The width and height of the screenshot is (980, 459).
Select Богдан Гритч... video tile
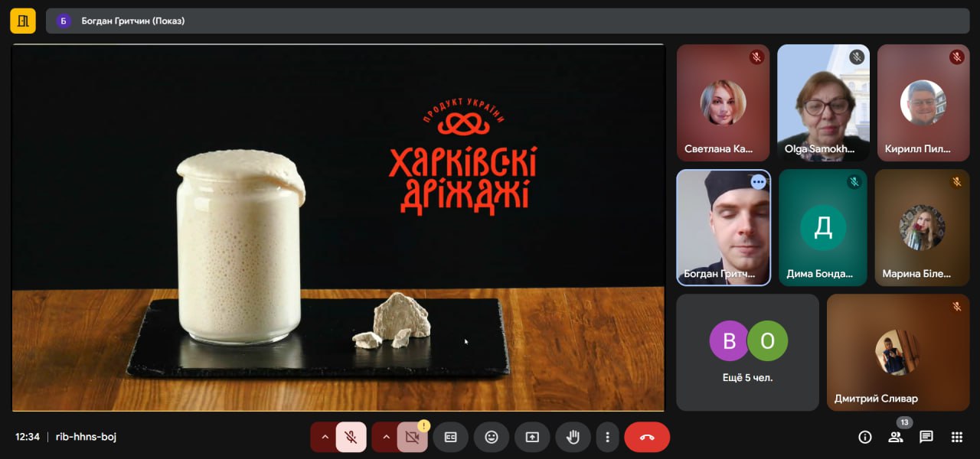[x=724, y=228]
